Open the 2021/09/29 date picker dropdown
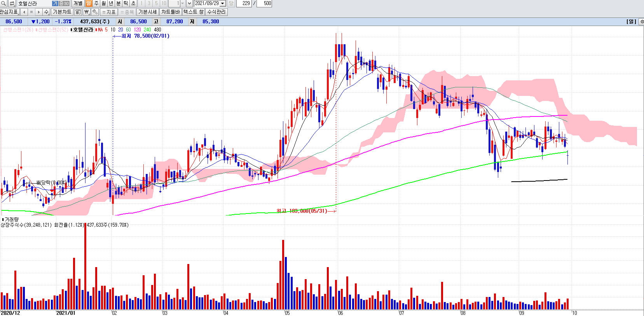 click(223, 3)
